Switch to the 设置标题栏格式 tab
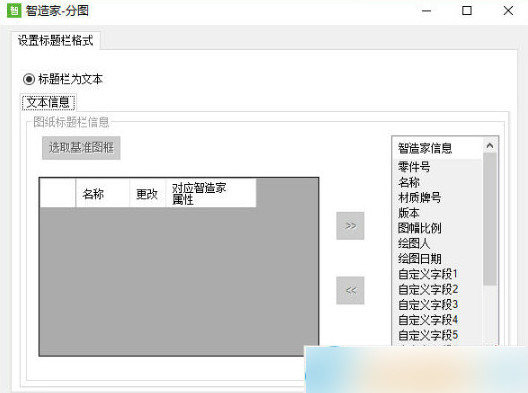This screenshot has width=528, height=393. pyautogui.click(x=56, y=41)
